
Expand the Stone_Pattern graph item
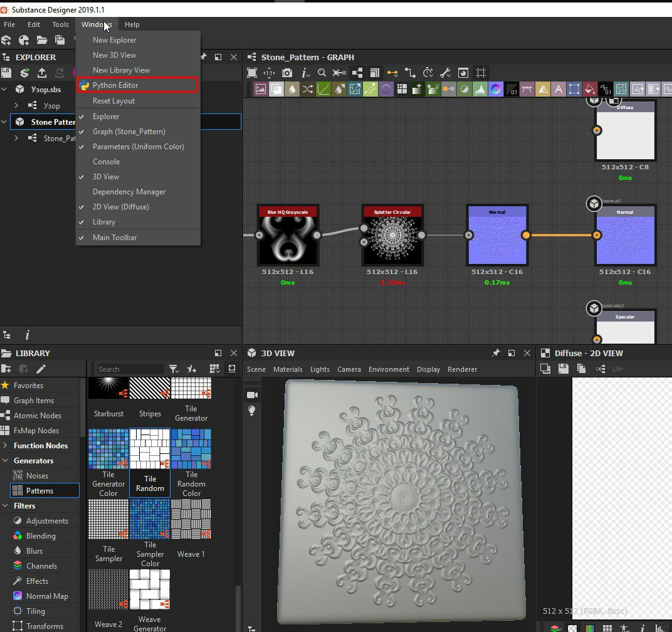(16, 138)
